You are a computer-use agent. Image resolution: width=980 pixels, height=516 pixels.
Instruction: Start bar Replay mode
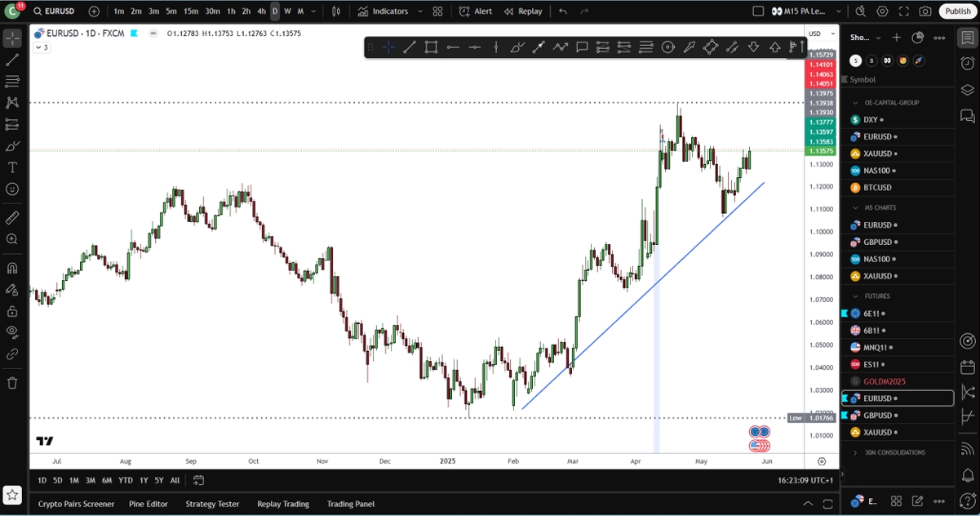point(523,11)
